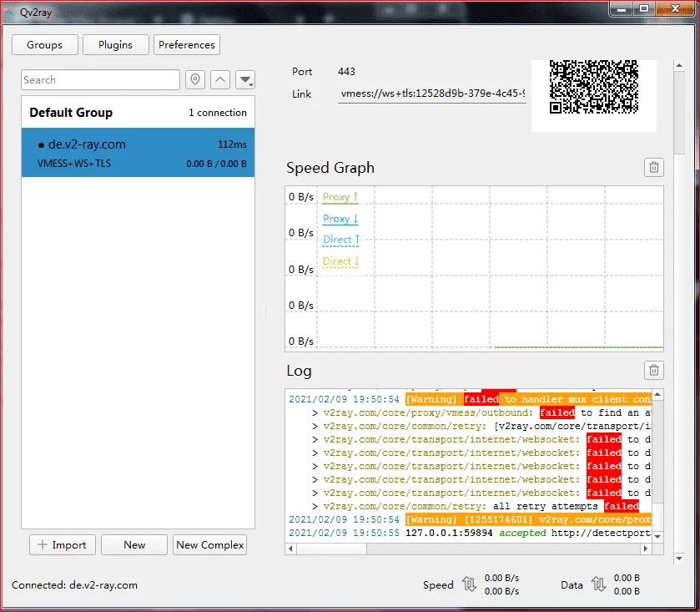Open the sort dropdown arrow button

[245, 80]
